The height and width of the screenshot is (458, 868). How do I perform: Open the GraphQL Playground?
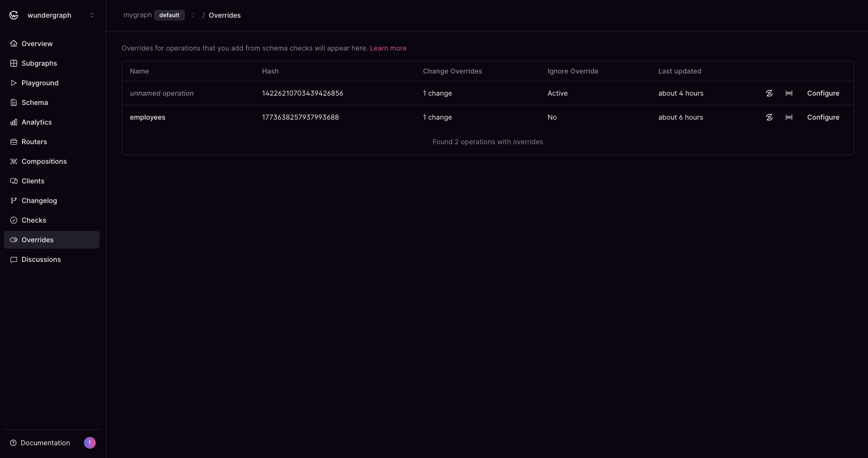(x=40, y=83)
